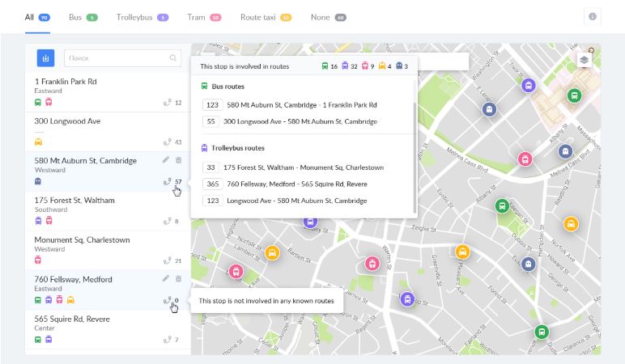The image size is (625, 364).
Task: Delete the 580 Mt Auburn St stop
Action: (179, 160)
